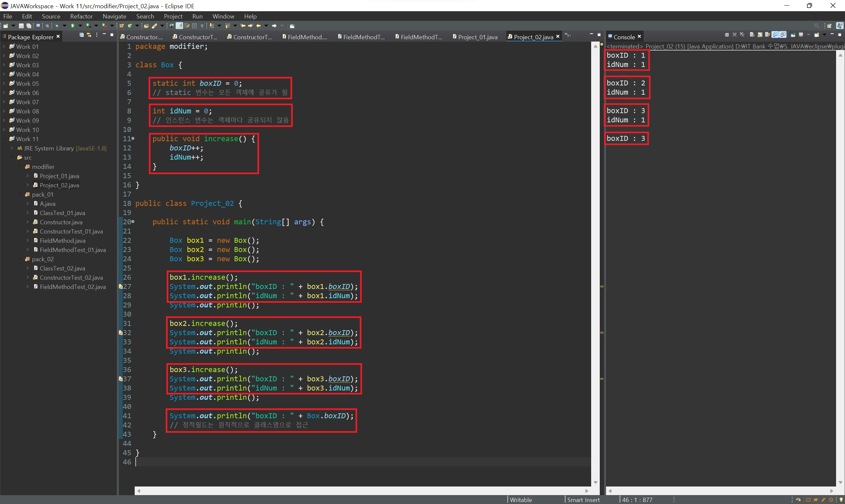Viewport: 845px width, 504px height.
Task: Collapse the pack_01 package
Action: pos(20,194)
